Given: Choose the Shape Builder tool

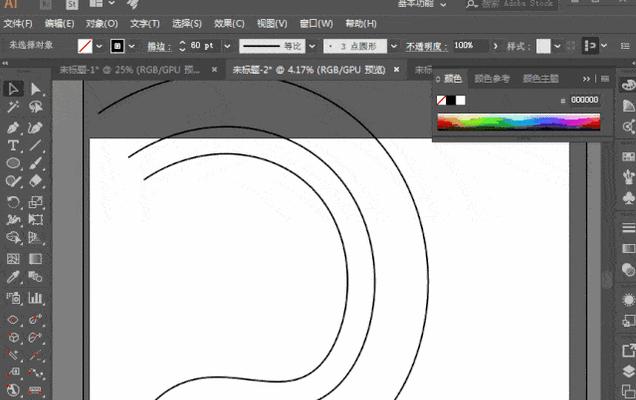Looking at the screenshot, I should click(13, 237).
